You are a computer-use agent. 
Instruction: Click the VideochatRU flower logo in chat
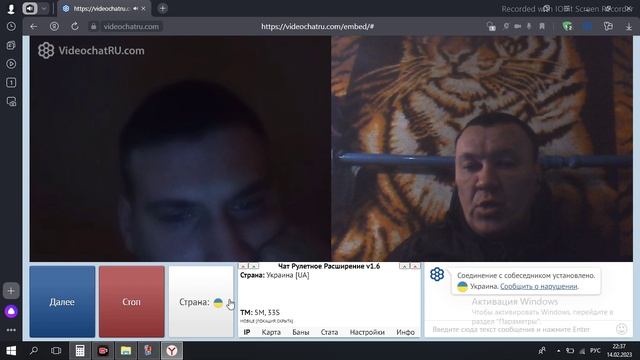[437, 274]
